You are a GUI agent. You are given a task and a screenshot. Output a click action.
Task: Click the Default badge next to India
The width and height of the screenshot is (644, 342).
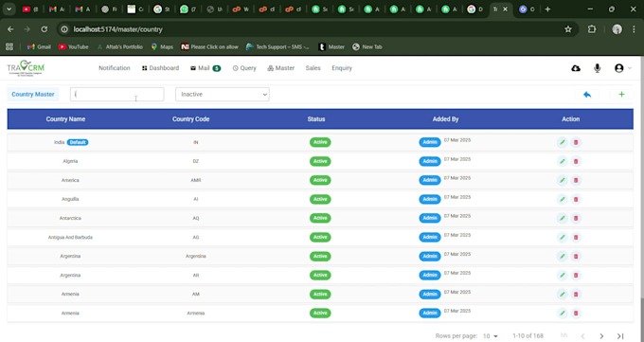(78, 142)
